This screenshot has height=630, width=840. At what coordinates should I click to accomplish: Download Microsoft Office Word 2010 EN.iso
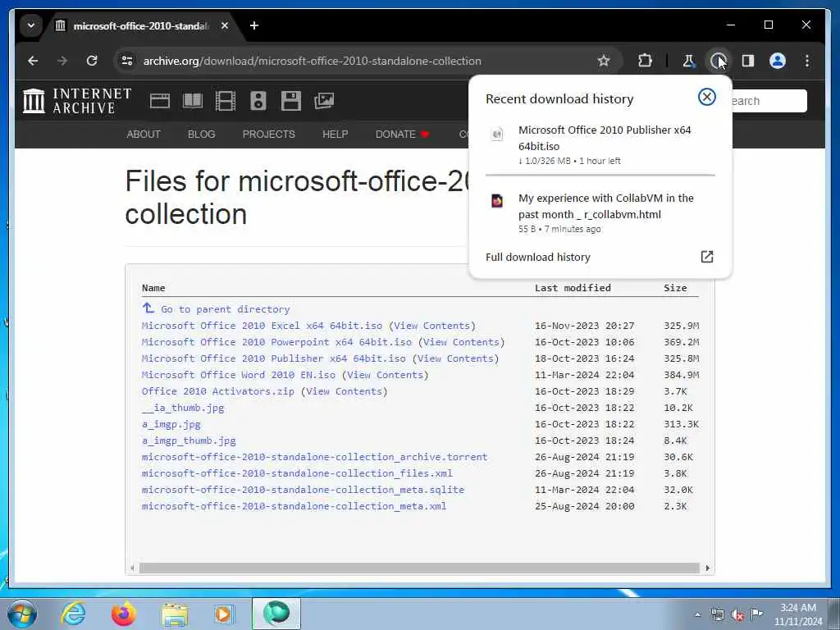tap(239, 375)
